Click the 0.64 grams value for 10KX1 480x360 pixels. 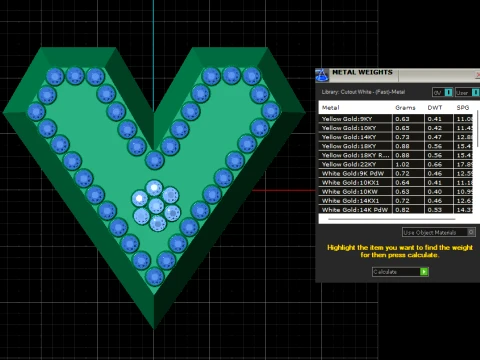[x=402, y=182]
